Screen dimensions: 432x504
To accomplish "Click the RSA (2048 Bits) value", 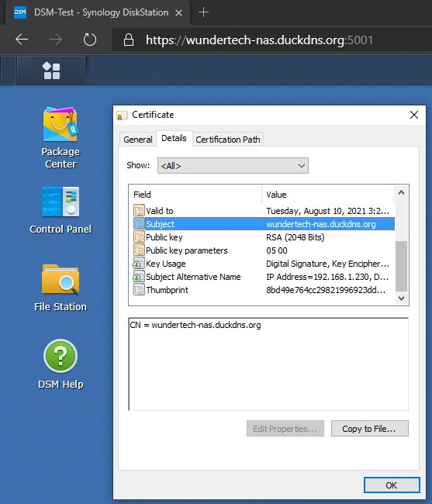I will [x=295, y=237].
